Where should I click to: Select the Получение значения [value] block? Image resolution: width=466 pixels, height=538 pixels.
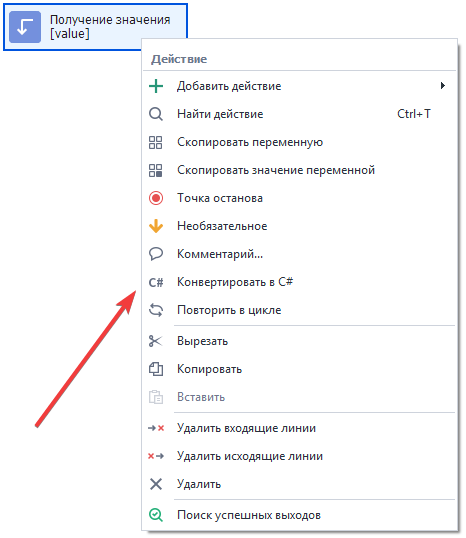(x=95, y=27)
